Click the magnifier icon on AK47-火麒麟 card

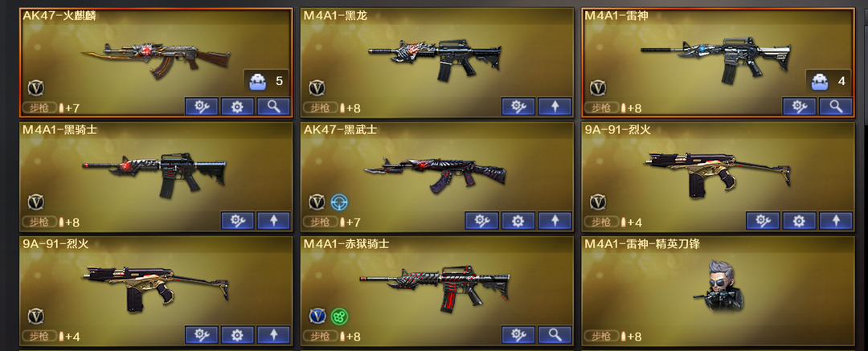coord(273,107)
